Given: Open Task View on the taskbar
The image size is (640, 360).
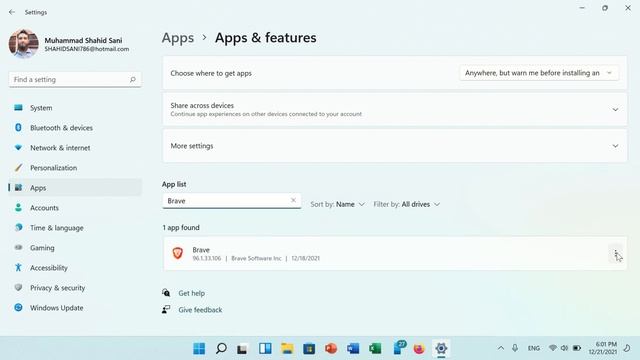Looking at the screenshot, I should (x=242, y=349).
